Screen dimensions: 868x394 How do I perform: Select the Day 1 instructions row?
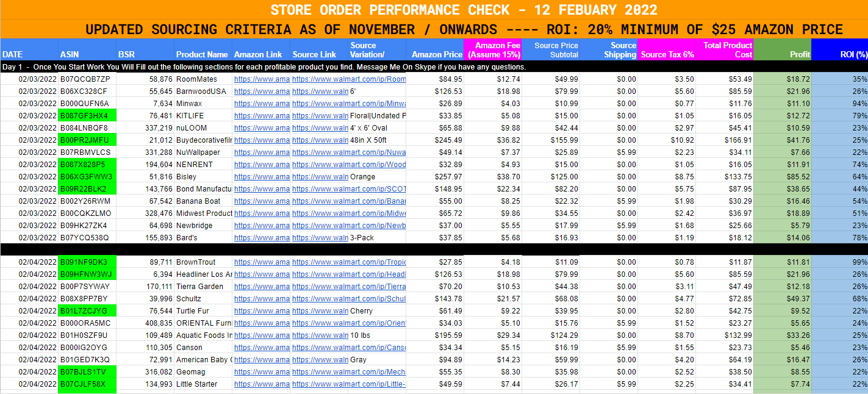[x=434, y=66]
